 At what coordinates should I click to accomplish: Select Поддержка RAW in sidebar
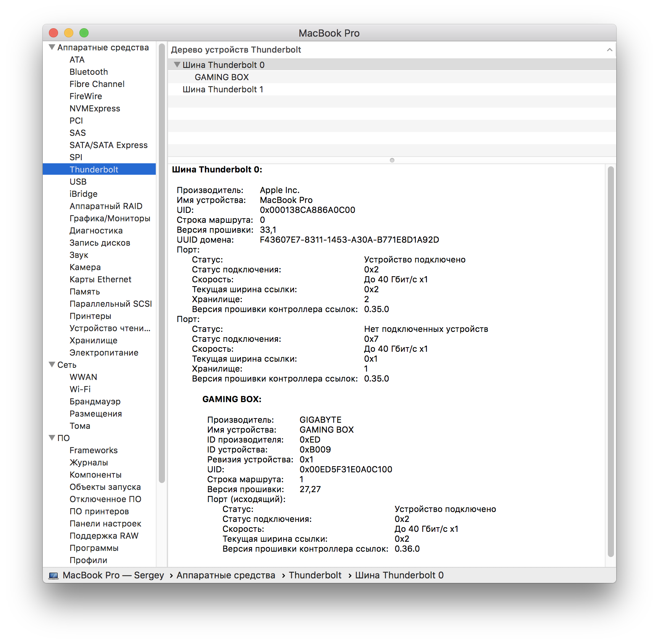104,536
